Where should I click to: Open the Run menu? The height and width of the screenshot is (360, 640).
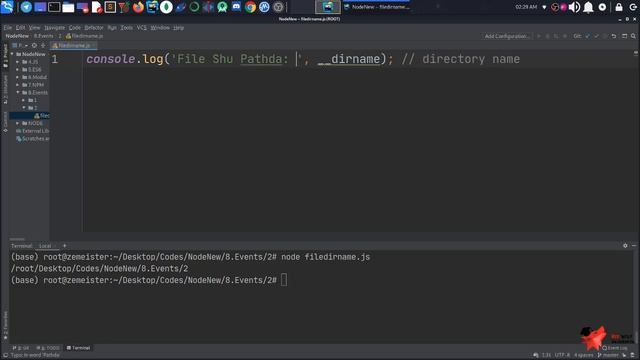point(112,27)
